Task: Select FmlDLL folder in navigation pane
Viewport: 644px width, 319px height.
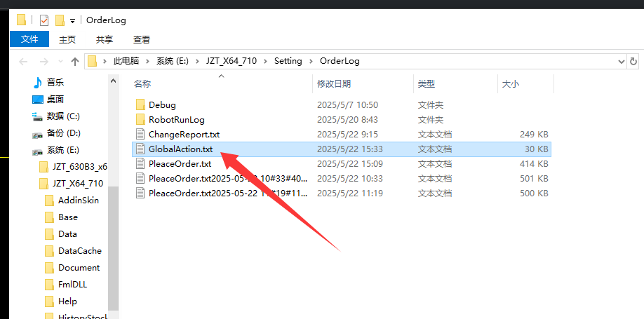Action: point(73,285)
